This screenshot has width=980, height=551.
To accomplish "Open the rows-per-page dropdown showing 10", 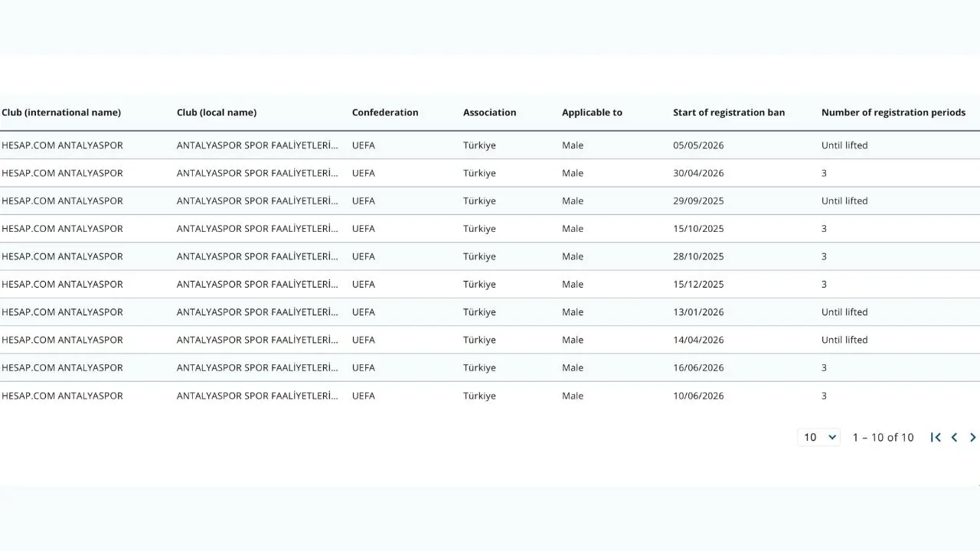I will [x=819, y=437].
